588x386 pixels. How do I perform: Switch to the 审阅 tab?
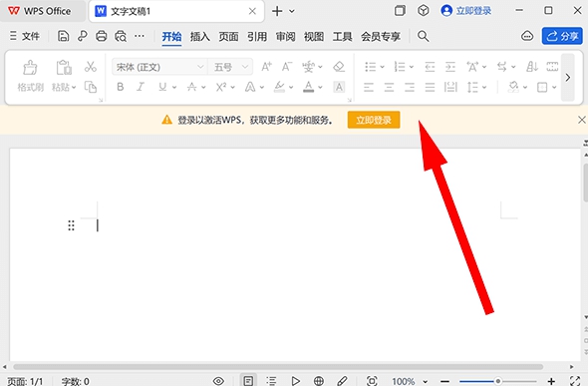tap(285, 36)
